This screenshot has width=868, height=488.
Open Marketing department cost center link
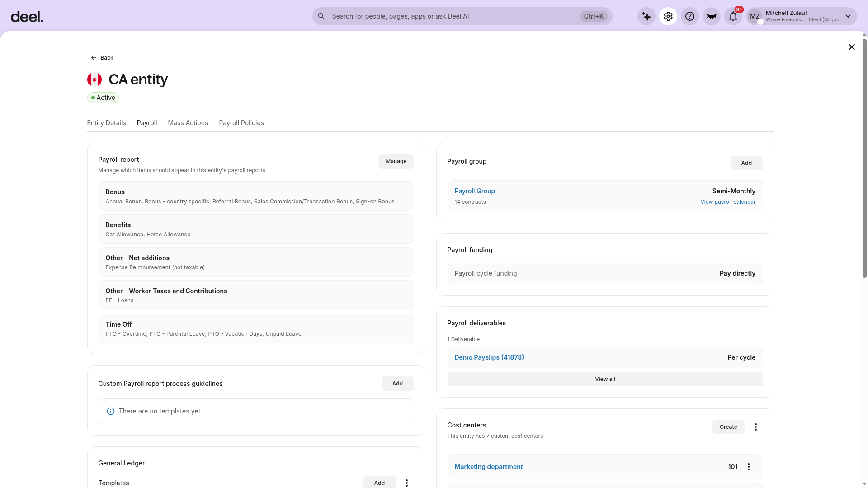pos(489,467)
